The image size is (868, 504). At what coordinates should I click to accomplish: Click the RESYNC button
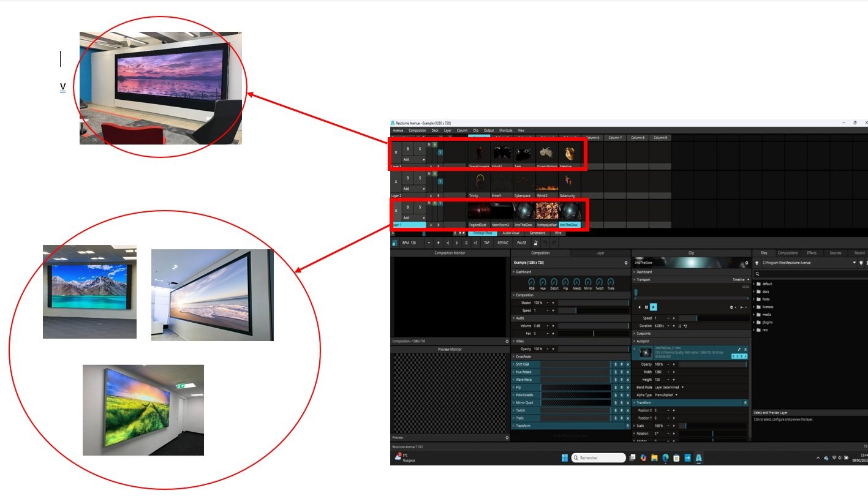point(502,243)
